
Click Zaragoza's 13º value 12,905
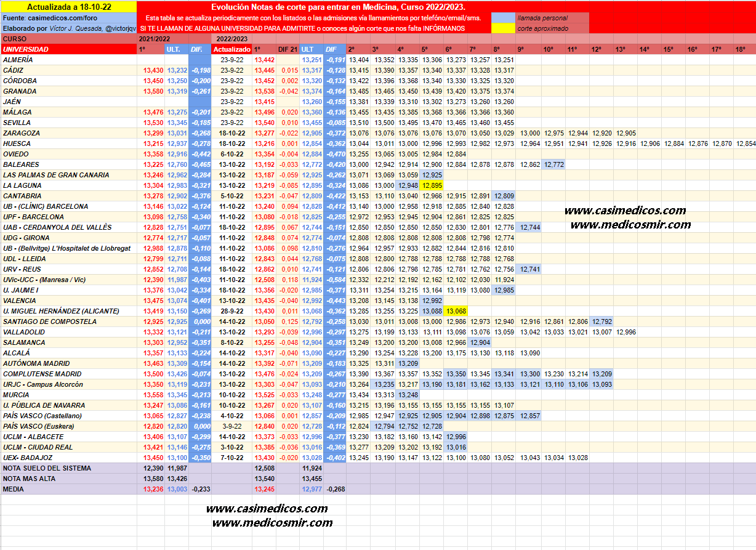point(626,133)
